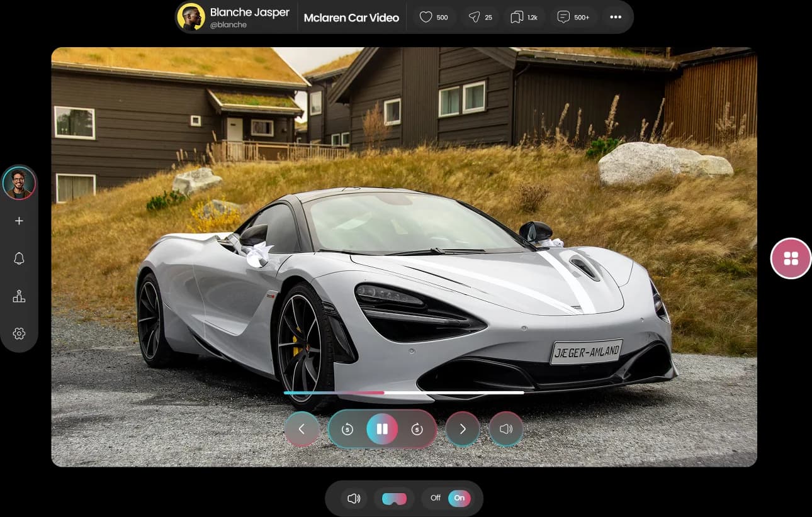Viewport: 812px width, 517px height.
Task: Open the three-dot more options menu
Action: pyautogui.click(x=616, y=17)
